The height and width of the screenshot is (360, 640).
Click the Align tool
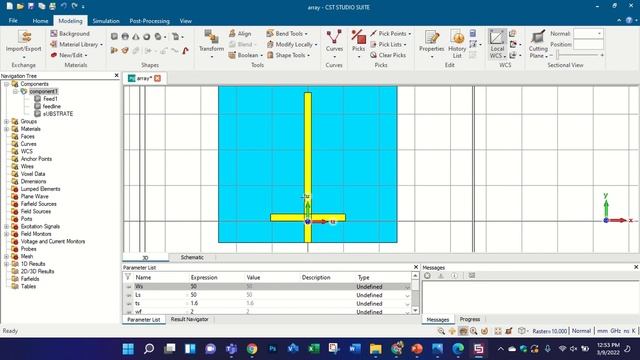coord(240,33)
